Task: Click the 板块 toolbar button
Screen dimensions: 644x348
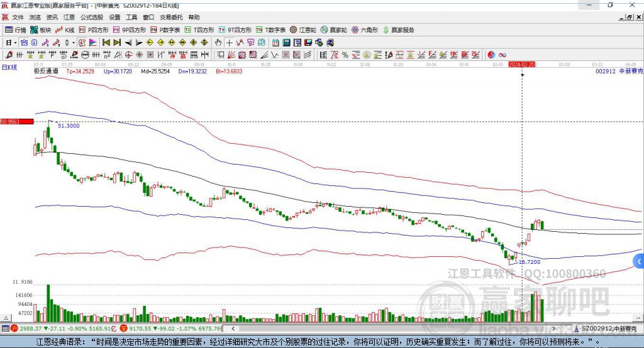Action: [x=41, y=30]
